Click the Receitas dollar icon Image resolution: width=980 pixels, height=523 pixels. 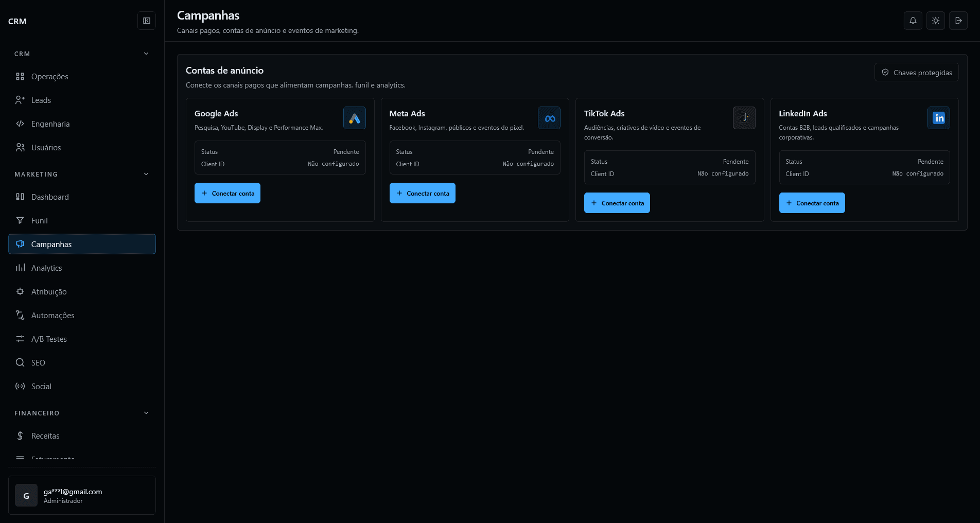[x=20, y=435]
